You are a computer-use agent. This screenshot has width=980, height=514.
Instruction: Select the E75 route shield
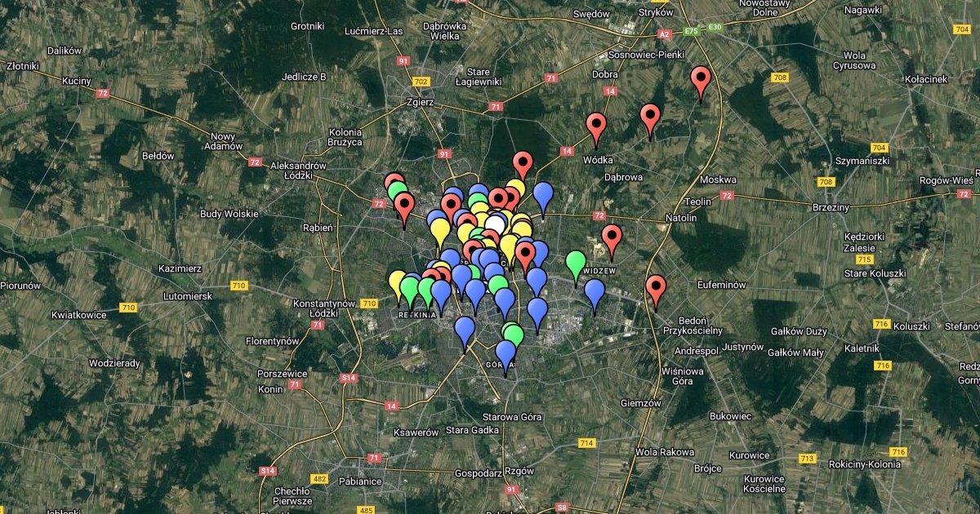click(x=693, y=31)
